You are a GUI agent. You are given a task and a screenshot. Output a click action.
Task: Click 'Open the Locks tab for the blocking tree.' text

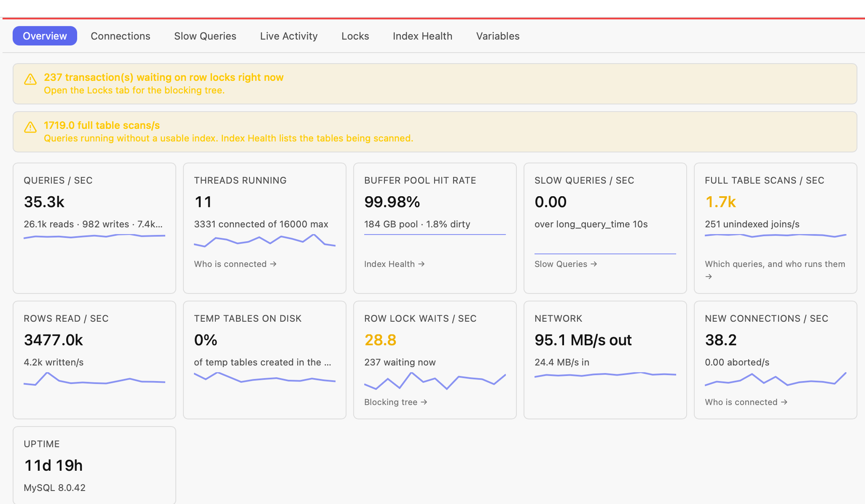click(x=134, y=90)
